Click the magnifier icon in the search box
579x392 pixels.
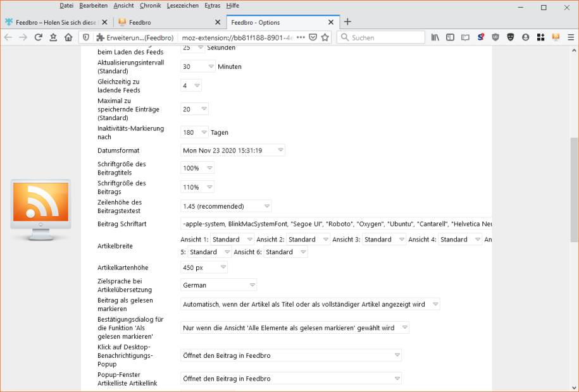point(344,37)
